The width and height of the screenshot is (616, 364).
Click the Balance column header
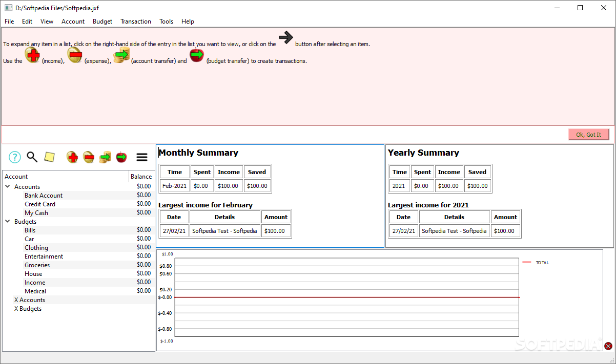[x=141, y=177]
